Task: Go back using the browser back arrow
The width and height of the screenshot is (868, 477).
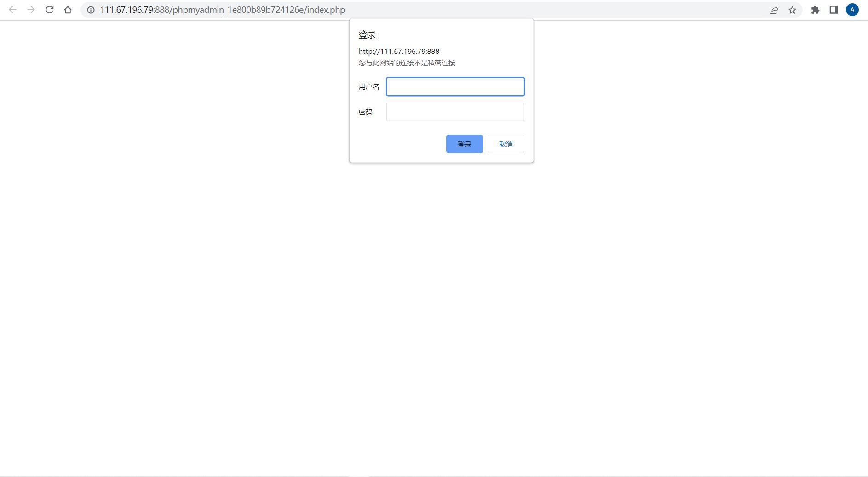Action: (12, 10)
